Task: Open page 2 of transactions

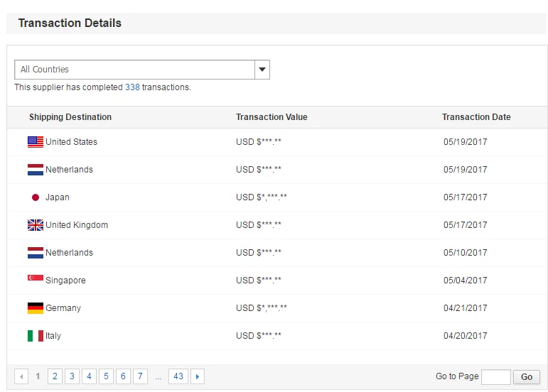Action: (55, 376)
